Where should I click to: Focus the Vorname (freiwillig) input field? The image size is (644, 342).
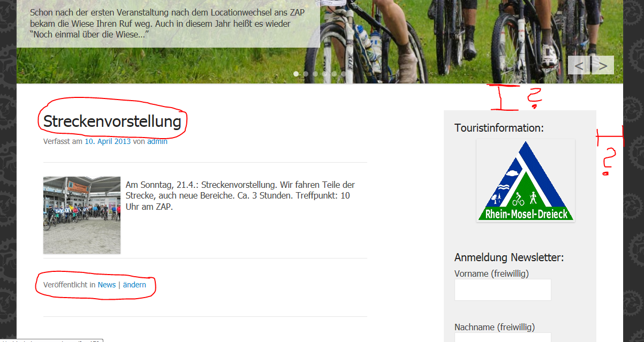point(503,290)
